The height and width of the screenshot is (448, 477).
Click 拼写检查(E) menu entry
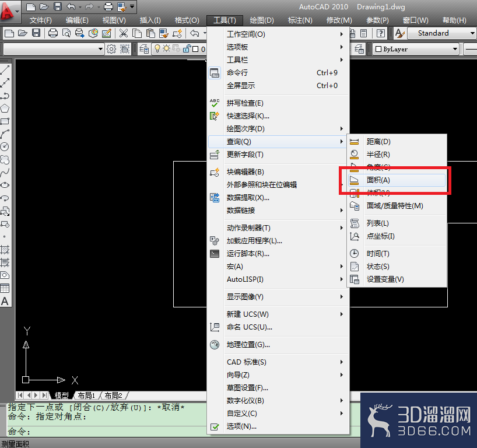(278, 103)
